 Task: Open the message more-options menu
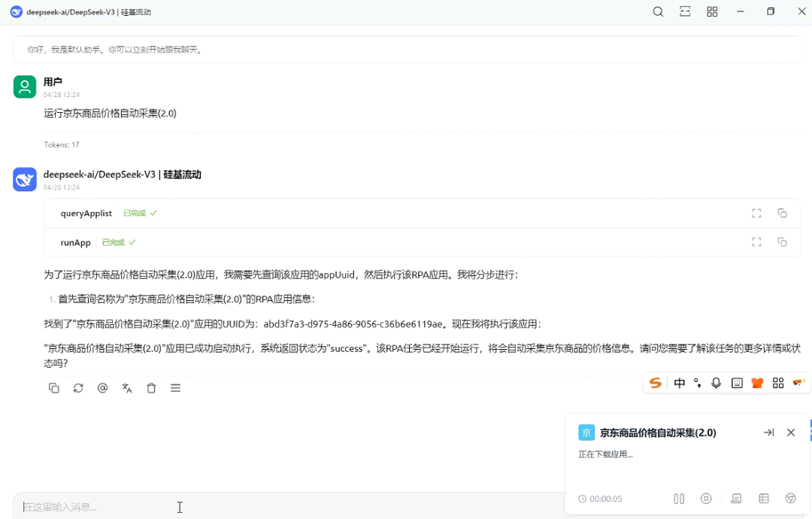(175, 388)
